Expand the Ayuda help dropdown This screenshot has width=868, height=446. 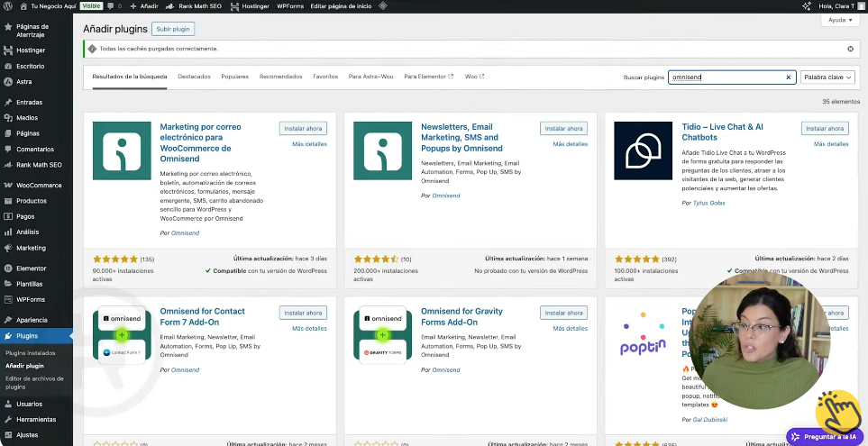click(x=840, y=20)
